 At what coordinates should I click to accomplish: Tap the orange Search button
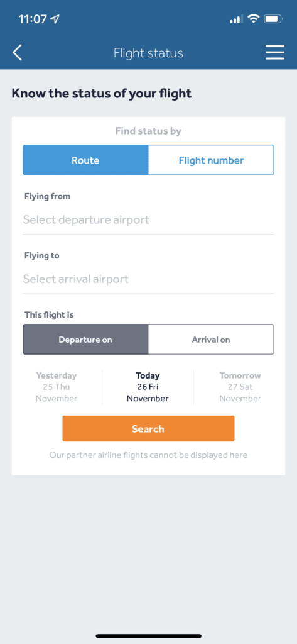(x=148, y=429)
